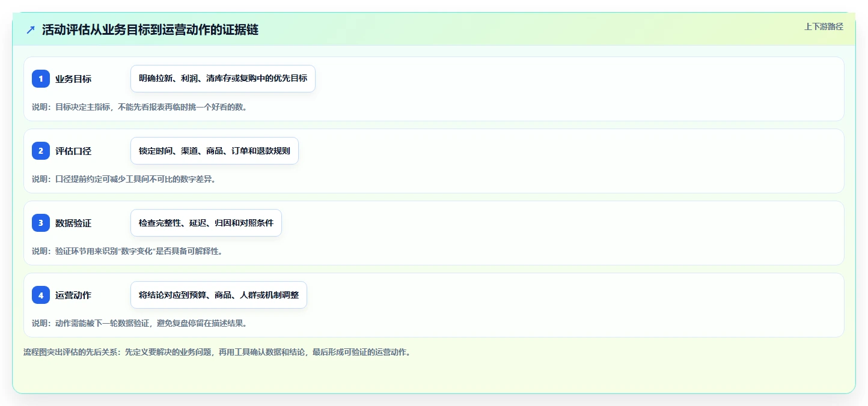This screenshot has height=406, width=868.
Task: Click the note starting with 验证环节用来识别
Action: coord(127,251)
